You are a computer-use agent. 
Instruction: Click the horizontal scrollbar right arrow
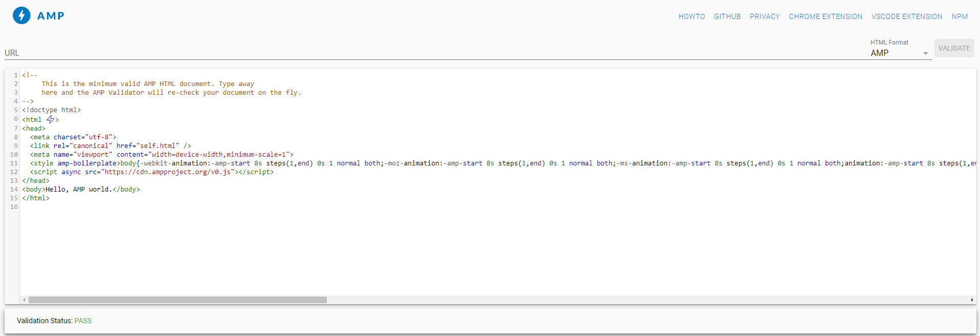(x=972, y=300)
